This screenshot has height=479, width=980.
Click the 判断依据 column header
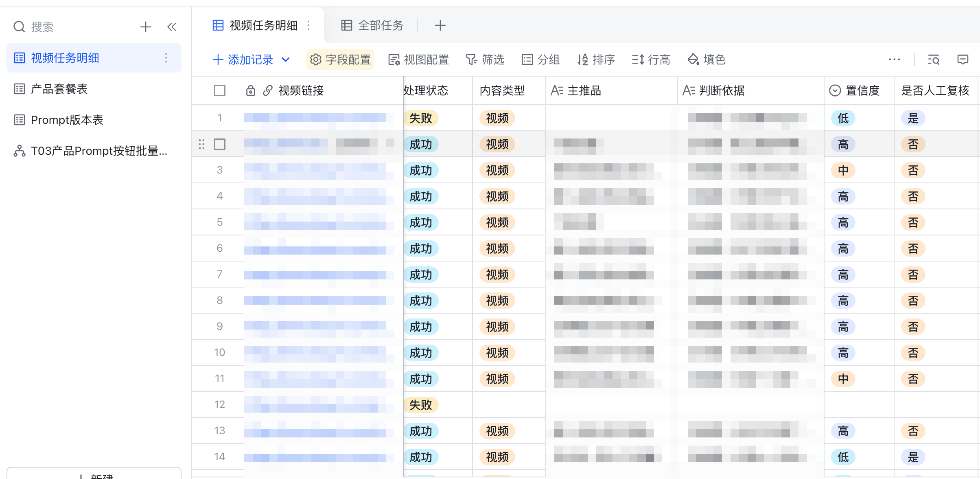751,90
